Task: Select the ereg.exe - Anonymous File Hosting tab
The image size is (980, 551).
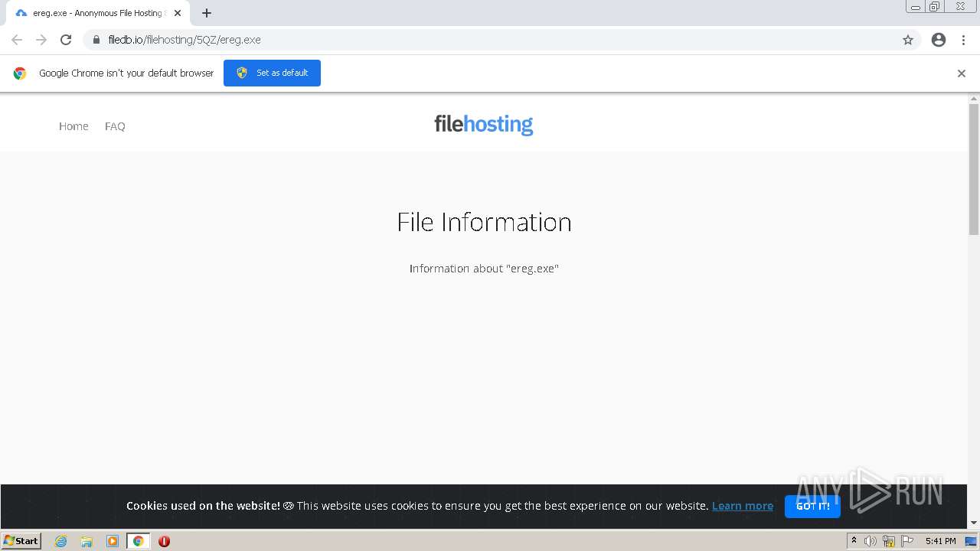Action: coord(98,13)
